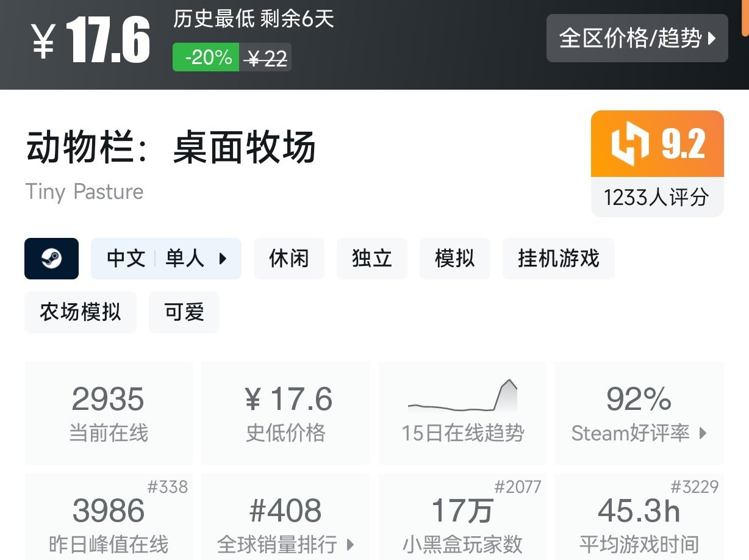Viewport: 749px width, 560px height.
Task: Tap the #3229 rank label
Action: pyautogui.click(x=695, y=487)
